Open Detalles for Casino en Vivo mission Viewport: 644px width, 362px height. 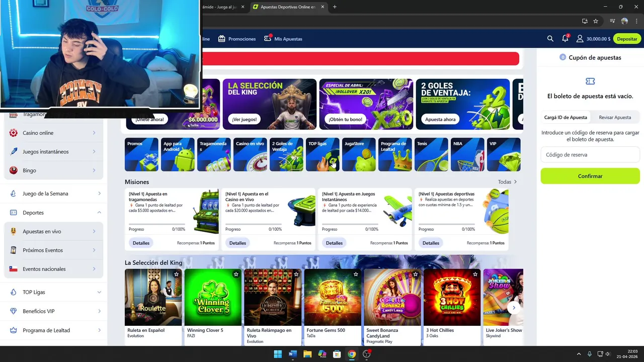[237, 243]
